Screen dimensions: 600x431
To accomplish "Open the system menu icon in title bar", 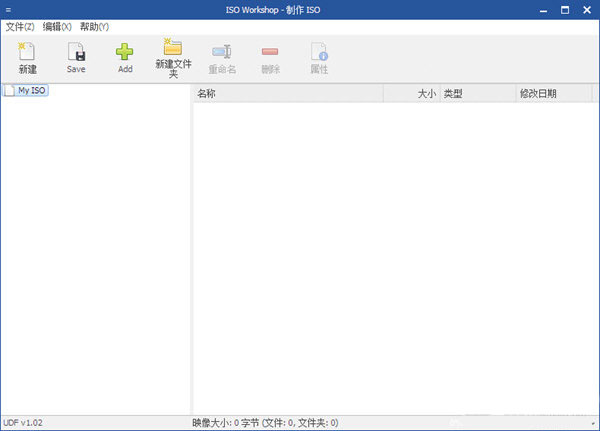I will pyautogui.click(x=8, y=10).
